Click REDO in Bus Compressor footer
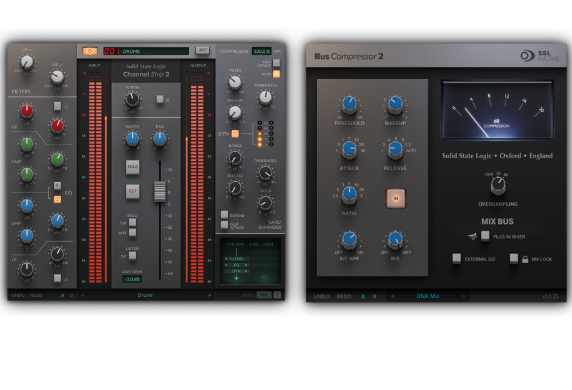The image size is (572, 390). pyautogui.click(x=344, y=296)
